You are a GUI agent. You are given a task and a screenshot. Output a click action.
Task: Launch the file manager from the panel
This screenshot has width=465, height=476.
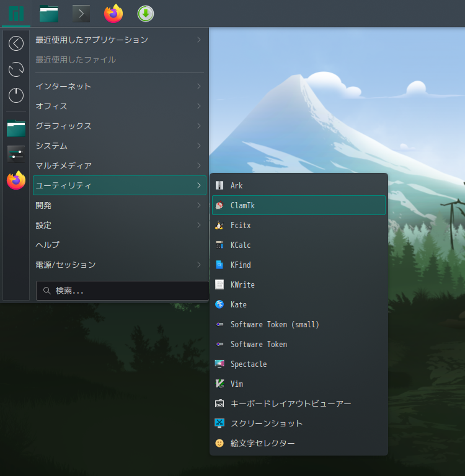pos(49,14)
